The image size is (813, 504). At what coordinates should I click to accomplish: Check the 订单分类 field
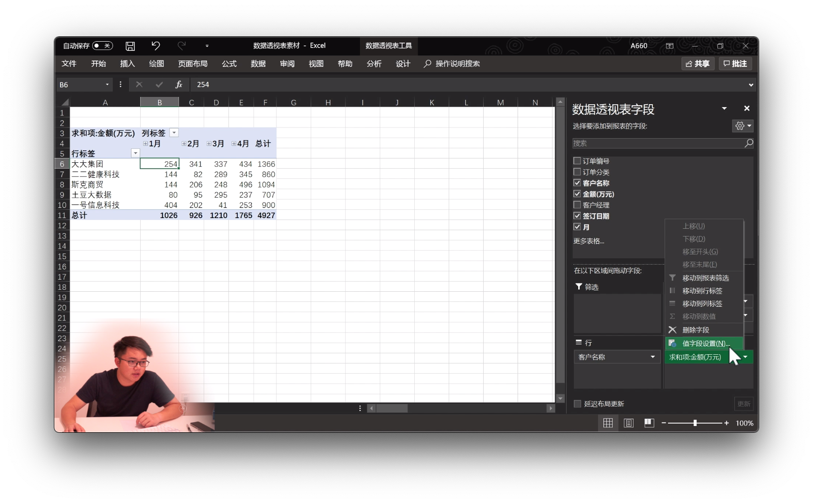pos(577,172)
